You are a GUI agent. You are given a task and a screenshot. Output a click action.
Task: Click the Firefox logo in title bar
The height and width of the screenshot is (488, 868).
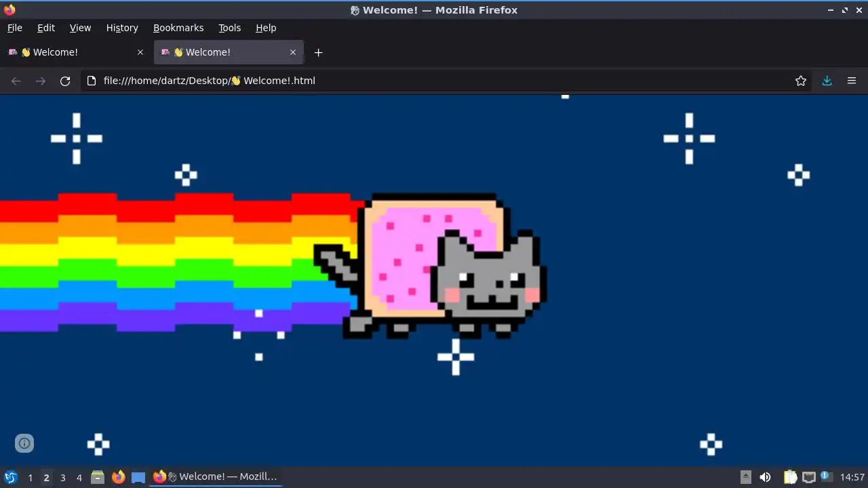9,10
